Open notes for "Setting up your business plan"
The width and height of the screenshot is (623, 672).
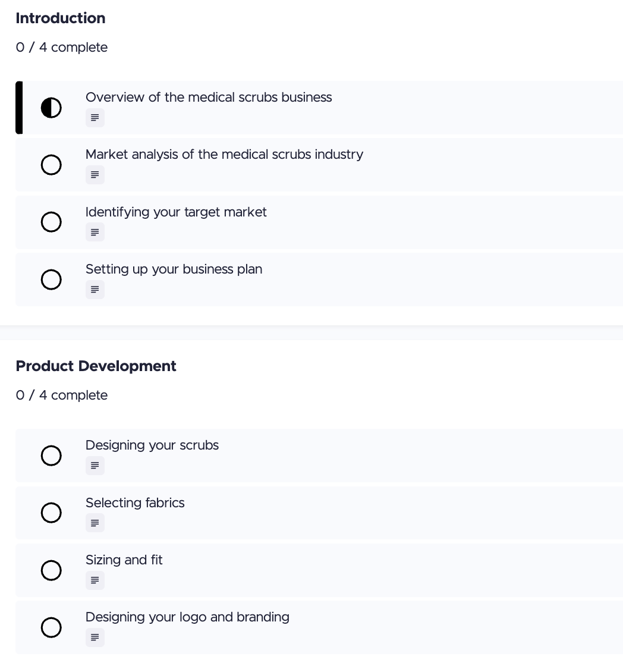tap(95, 289)
